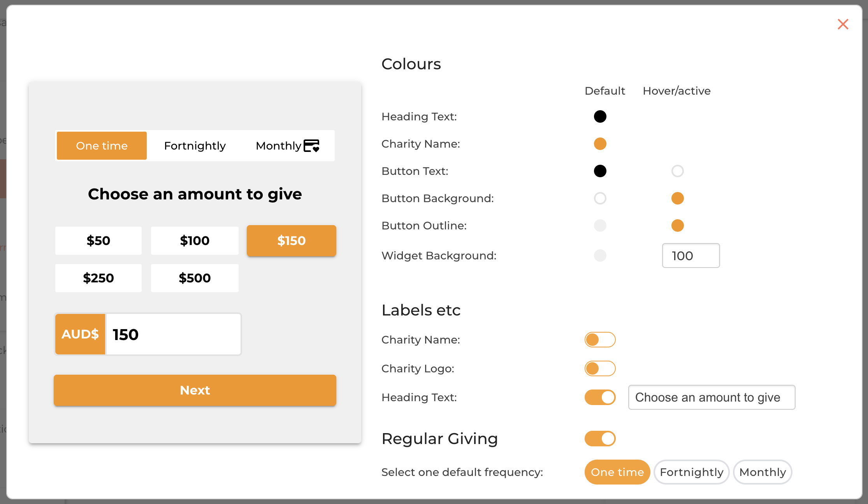The width and height of the screenshot is (868, 504).
Task: Turn on the Charity Logo toggle
Action: [x=600, y=368]
